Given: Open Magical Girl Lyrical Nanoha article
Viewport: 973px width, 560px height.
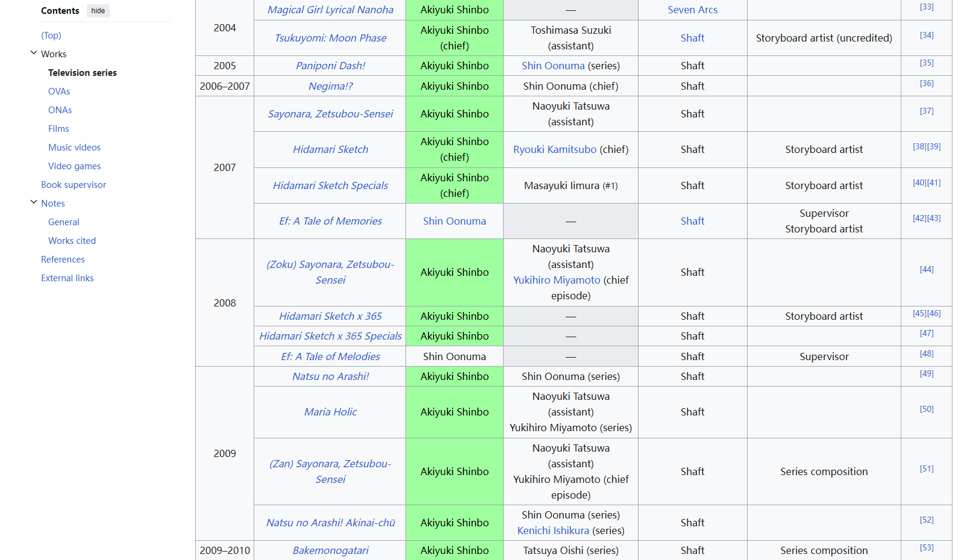Looking at the screenshot, I should (x=330, y=10).
